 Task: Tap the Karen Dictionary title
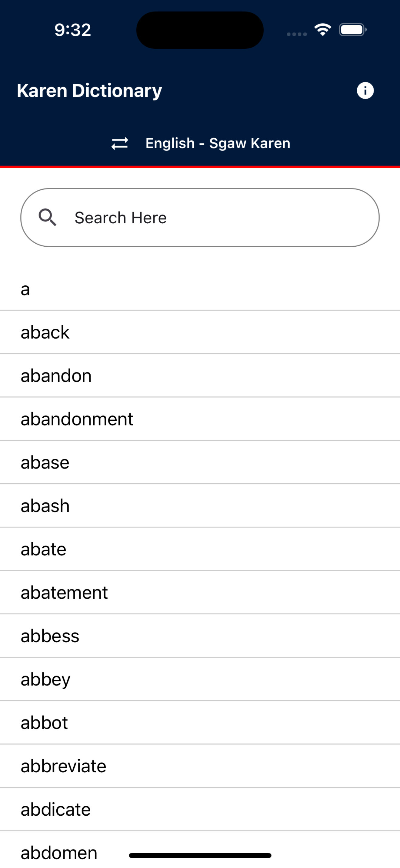89,90
